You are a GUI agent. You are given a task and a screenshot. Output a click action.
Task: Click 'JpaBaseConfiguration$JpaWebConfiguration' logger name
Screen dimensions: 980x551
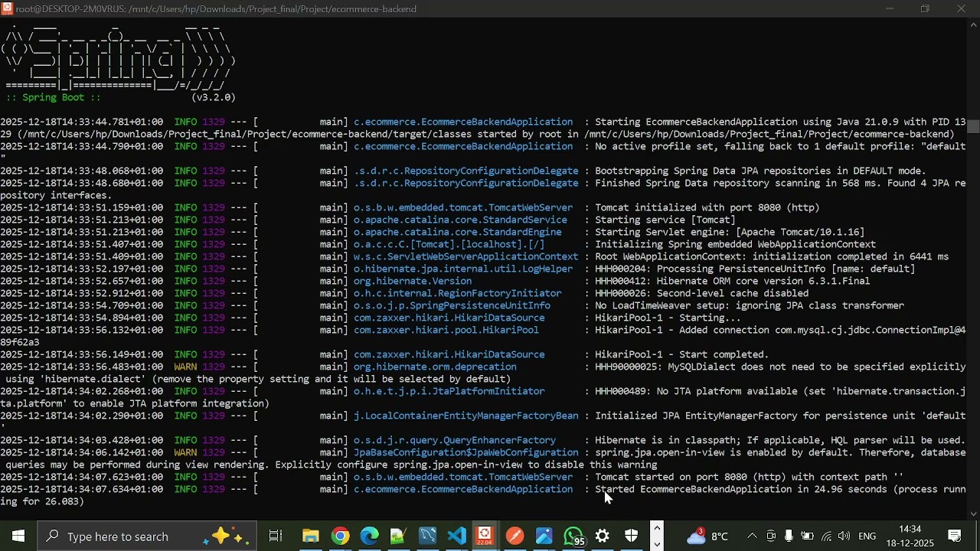coord(465,452)
